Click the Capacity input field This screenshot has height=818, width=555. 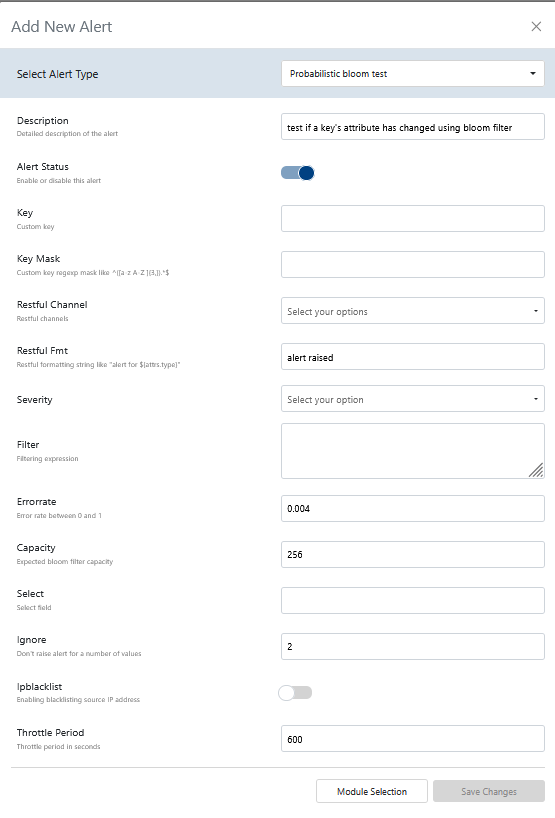413,554
